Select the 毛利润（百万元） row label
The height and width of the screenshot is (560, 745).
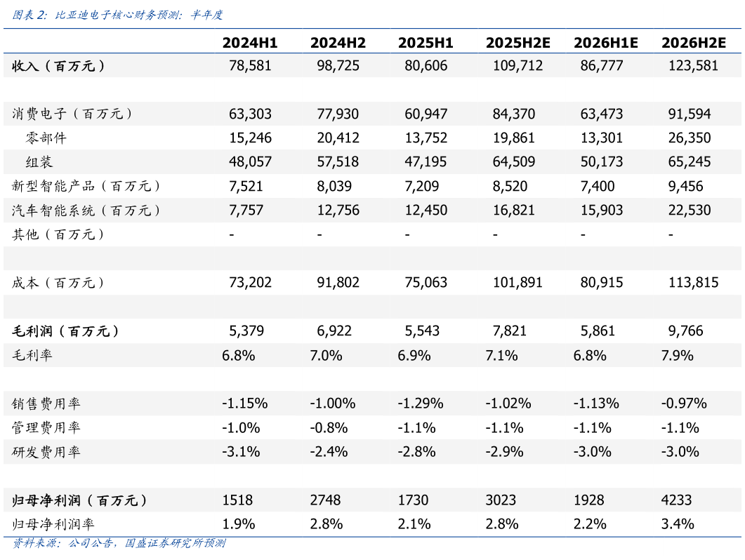coord(66,331)
